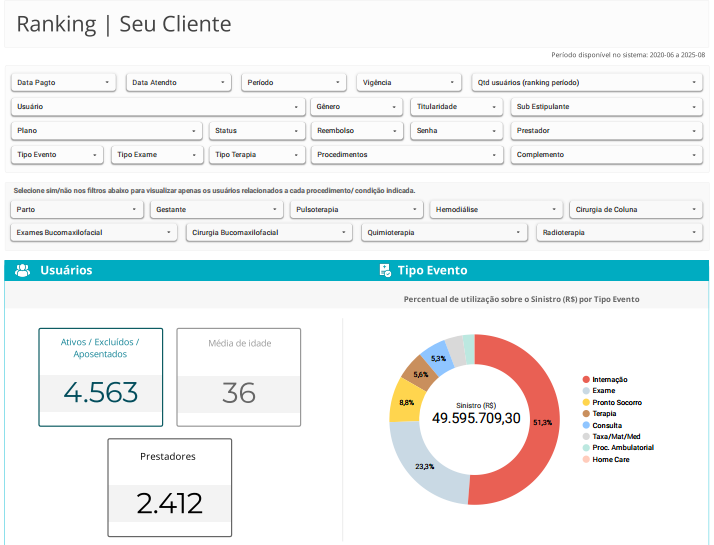The height and width of the screenshot is (545, 714).
Task: Click the Exame legend color dot
Action: pyautogui.click(x=586, y=391)
